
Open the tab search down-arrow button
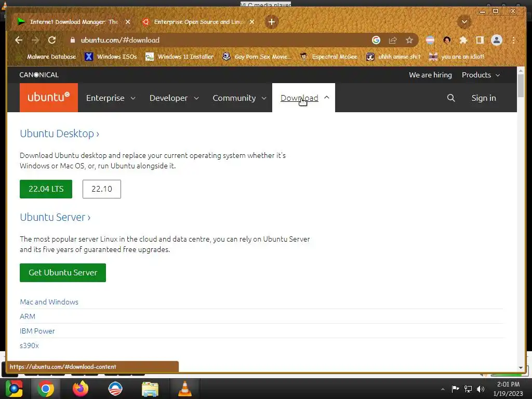[x=464, y=22]
